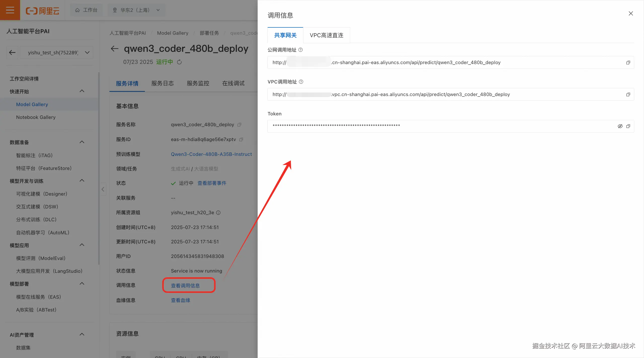Click the public network URL field

click(451, 62)
